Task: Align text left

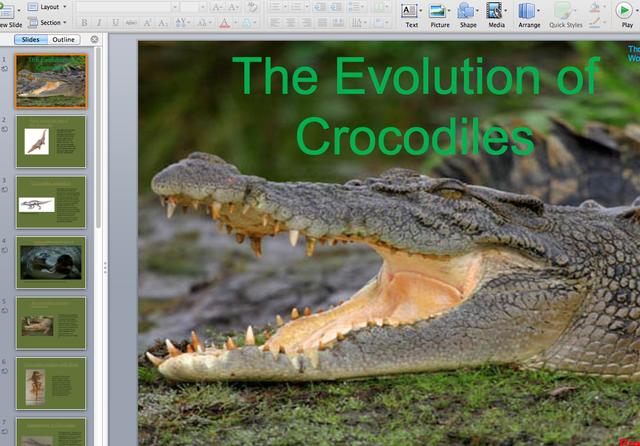Action: point(275,22)
